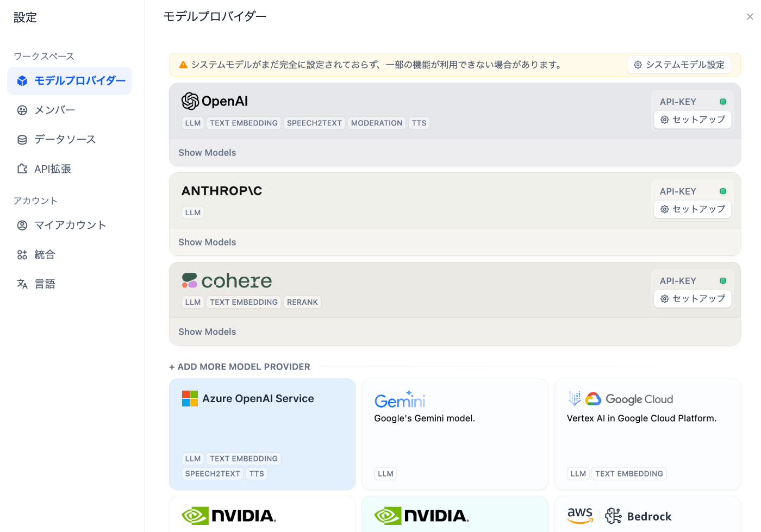The width and height of the screenshot is (761, 532).
Task: Click OpenAI green API-KEY status indicator
Action: (x=723, y=102)
